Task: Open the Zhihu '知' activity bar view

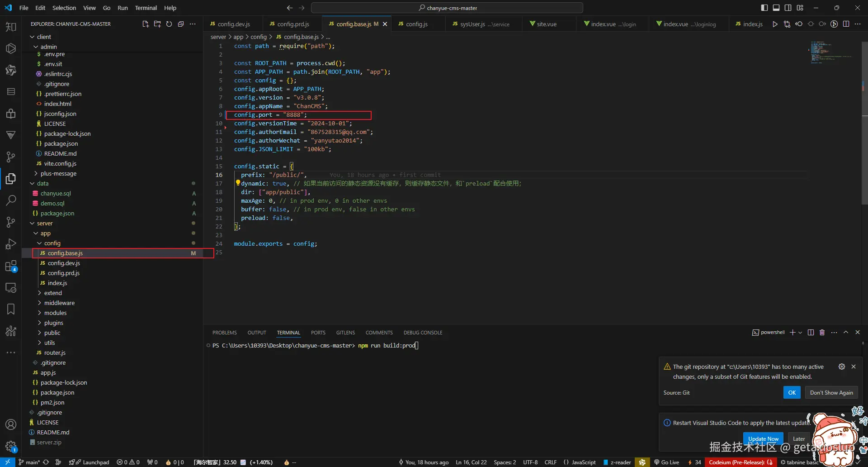Action: (11, 27)
